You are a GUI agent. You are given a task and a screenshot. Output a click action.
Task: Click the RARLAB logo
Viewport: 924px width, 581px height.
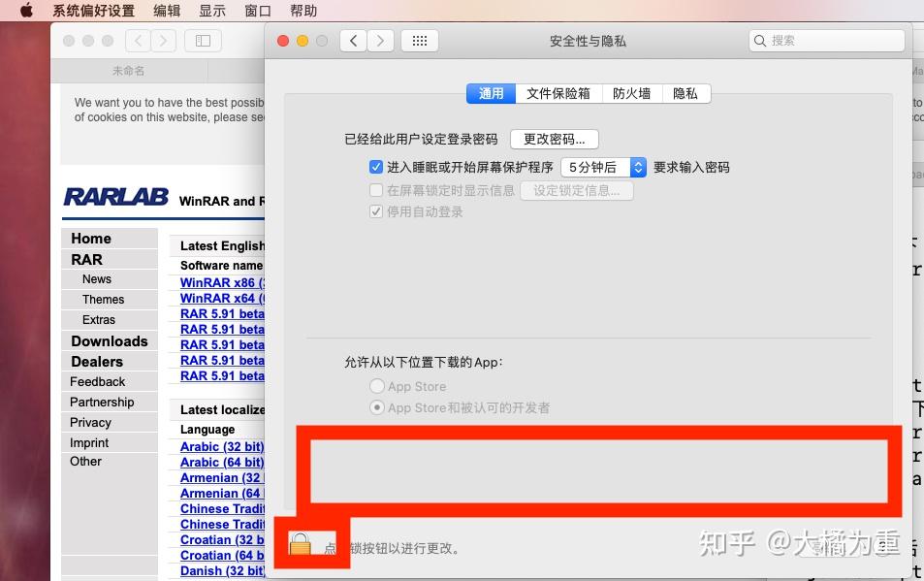tap(115, 196)
